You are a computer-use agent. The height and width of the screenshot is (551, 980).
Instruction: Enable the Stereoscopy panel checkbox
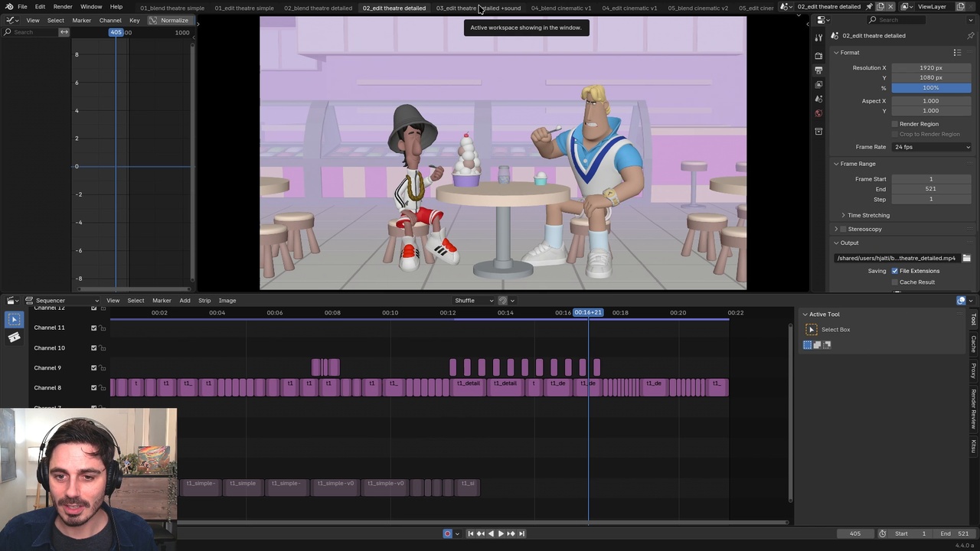(844, 229)
